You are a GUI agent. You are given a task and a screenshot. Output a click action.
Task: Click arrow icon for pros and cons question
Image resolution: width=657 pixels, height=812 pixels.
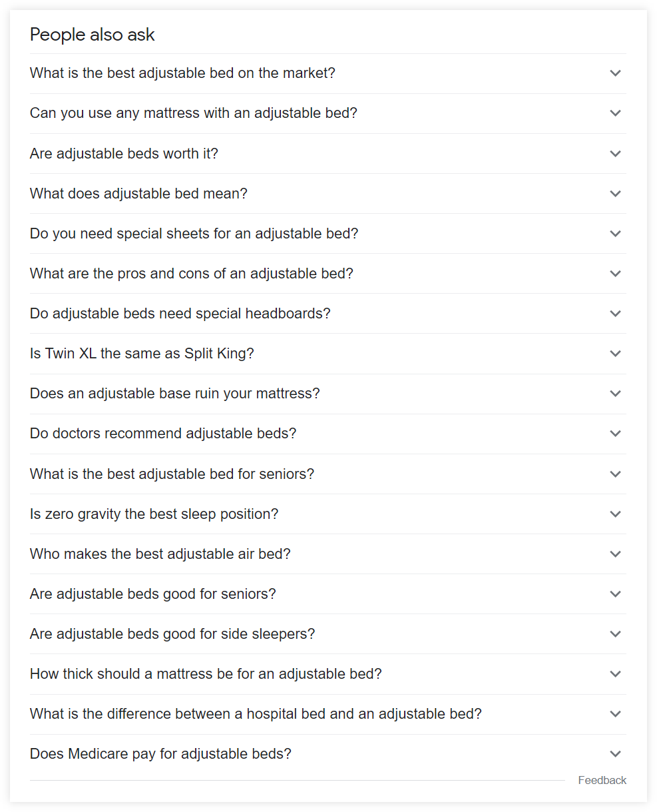(615, 274)
